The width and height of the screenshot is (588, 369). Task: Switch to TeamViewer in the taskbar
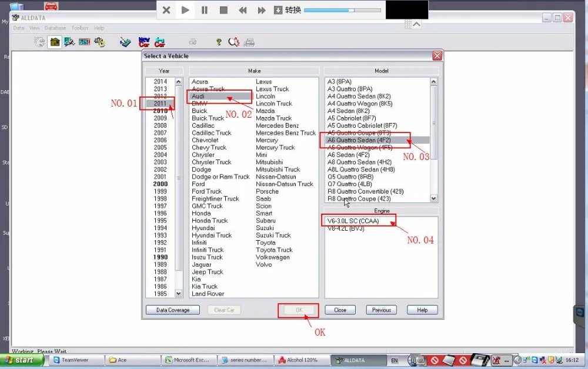tap(77, 360)
